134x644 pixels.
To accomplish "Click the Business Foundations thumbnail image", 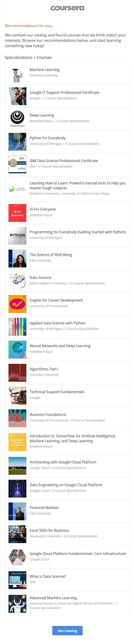I will coord(17,418).
